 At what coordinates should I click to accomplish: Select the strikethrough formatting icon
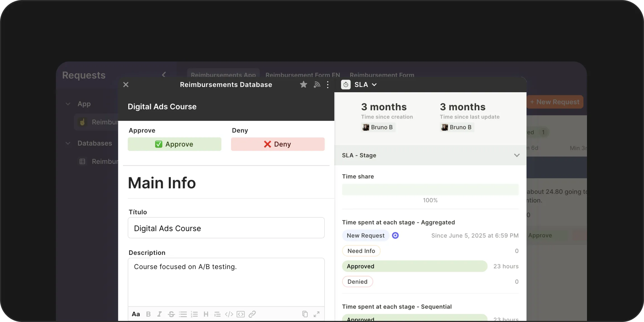171,314
